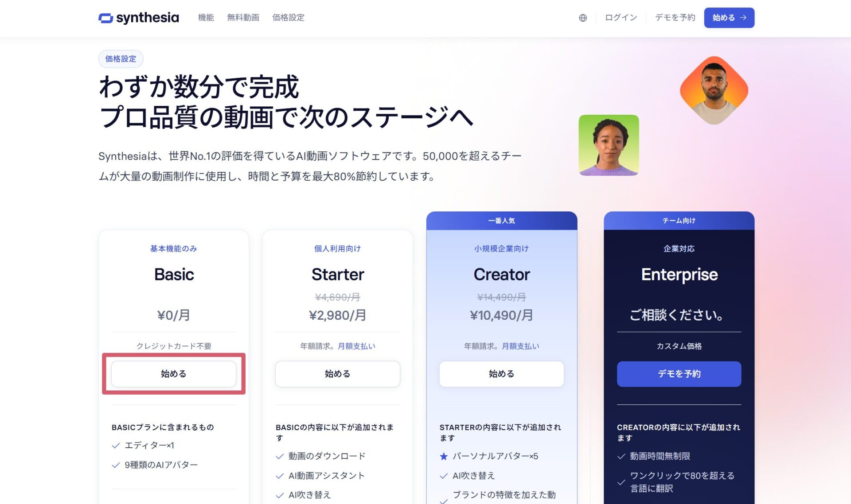Click the ログイン link
The width and height of the screenshot is (851, 504).
[x=621, y=18]
